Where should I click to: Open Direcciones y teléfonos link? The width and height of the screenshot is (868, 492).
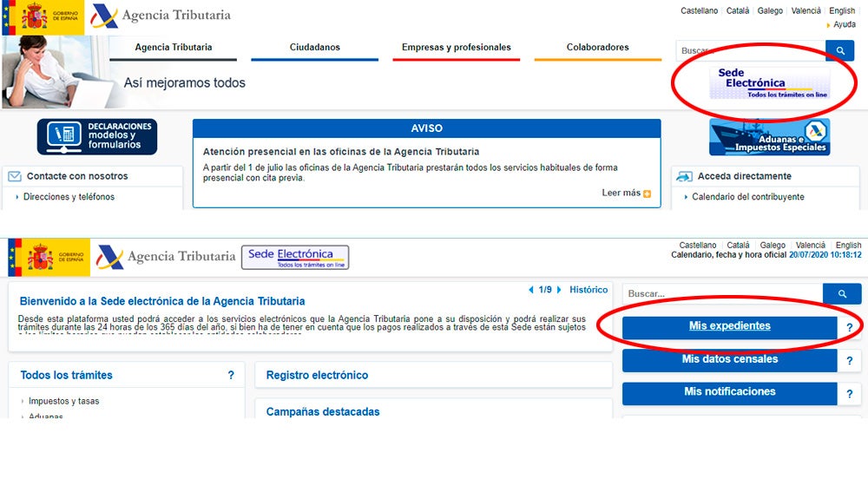click(69, 196)
